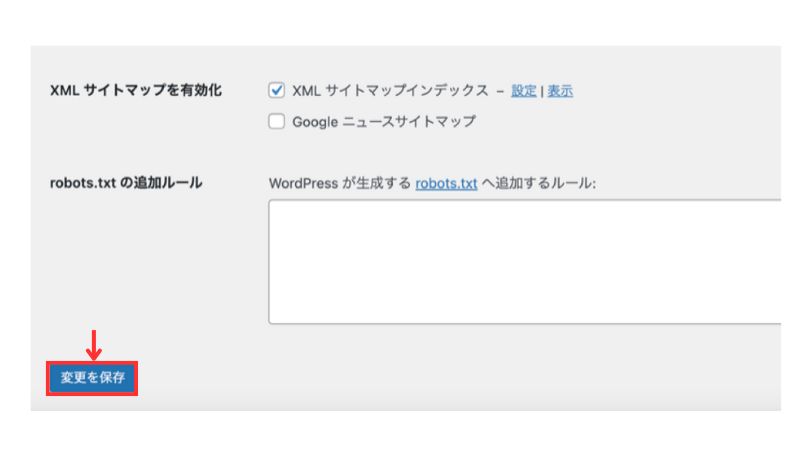This screenshot has width=812, height=457.
Task: Click the pipe separator between 設定 and 表示
Action: point(542,91)
